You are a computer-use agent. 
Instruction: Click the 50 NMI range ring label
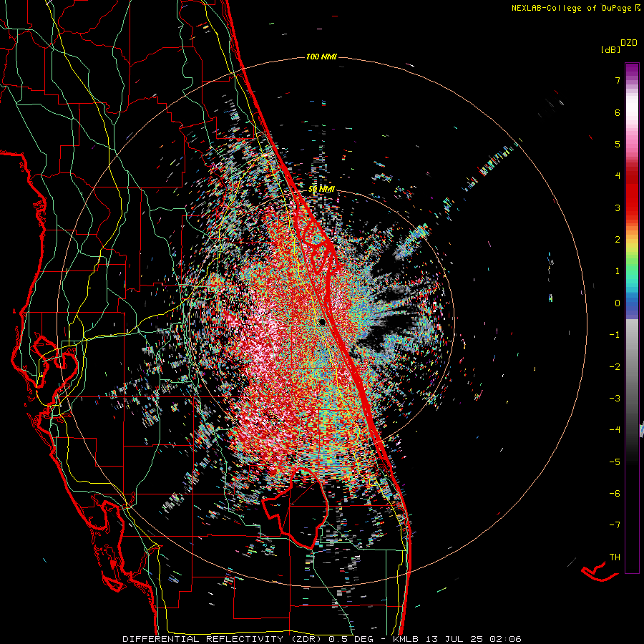point(321,189)
